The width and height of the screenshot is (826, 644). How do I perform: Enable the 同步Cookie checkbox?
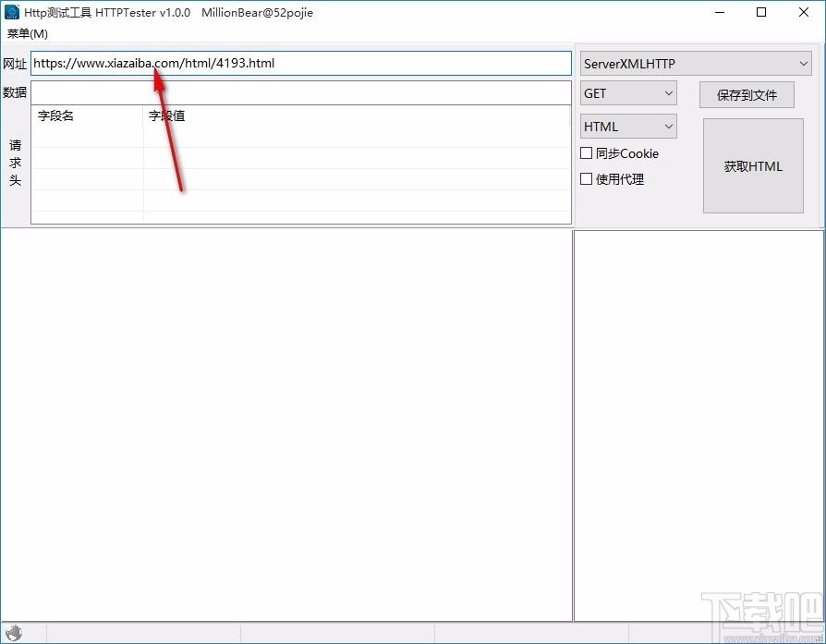point(587,153)
